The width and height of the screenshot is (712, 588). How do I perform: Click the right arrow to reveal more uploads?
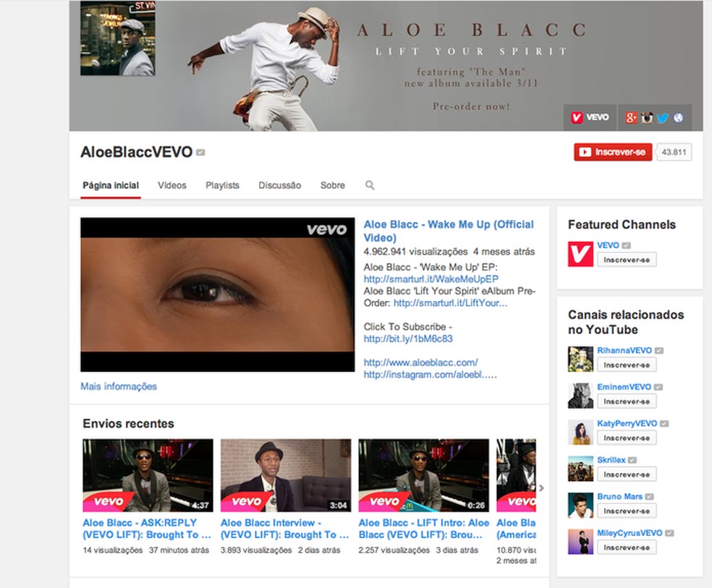click(540, 487)
